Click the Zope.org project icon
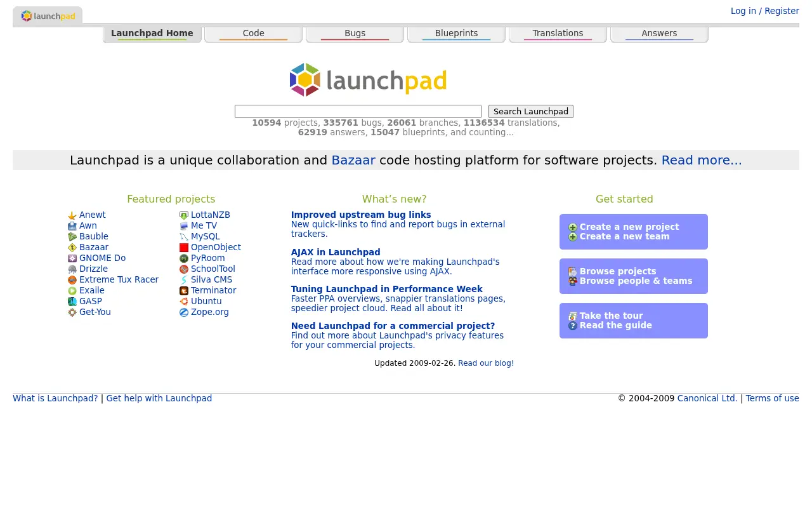The width and height of the screenshot is (812, 508). pyautogui.click(x=184, y=312)
